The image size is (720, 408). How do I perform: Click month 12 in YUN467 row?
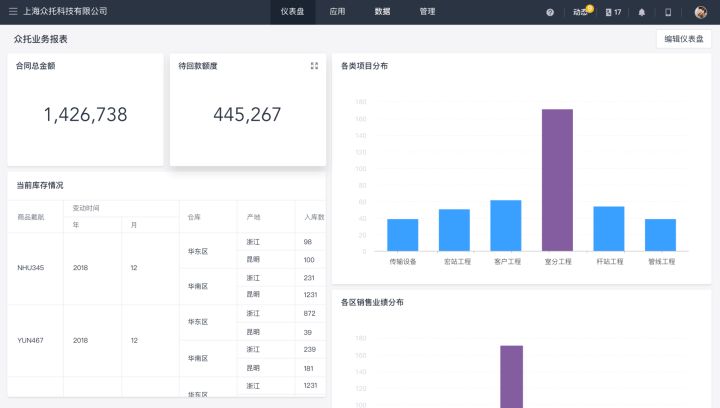point(134,340)
